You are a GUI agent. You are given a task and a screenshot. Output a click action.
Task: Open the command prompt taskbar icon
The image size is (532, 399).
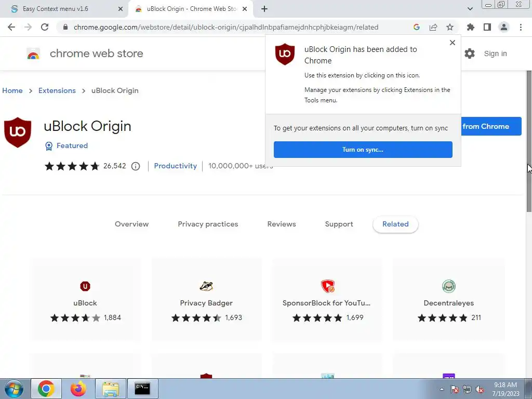[x=142, y=389]
